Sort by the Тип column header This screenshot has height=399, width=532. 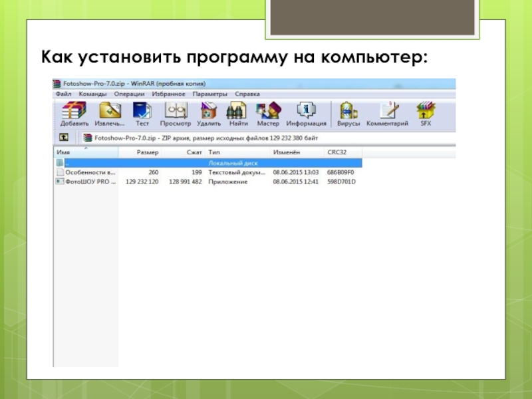pyautogui.click(x=237, y=152)
